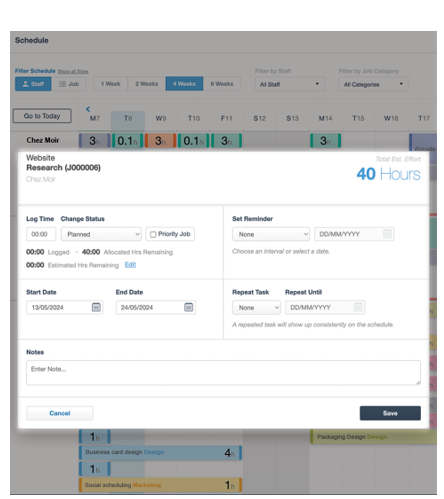The image size is (444, 499).
Task: Select the 6 Weeks range
Action: pos(222,84)
